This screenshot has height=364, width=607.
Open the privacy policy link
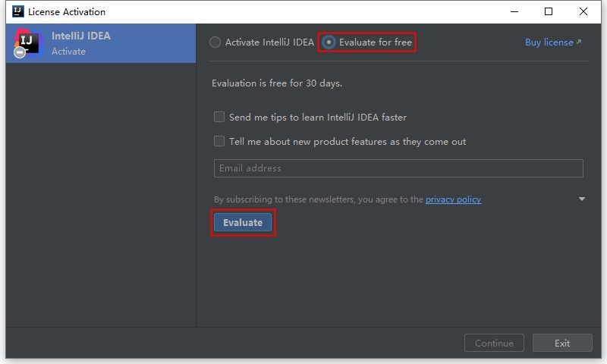(x=453, y=199)
